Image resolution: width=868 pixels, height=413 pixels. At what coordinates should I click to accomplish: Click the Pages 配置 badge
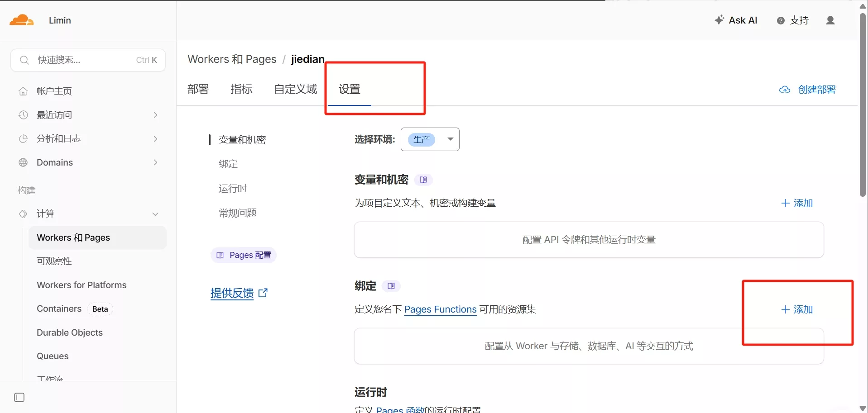coord(244,255)
